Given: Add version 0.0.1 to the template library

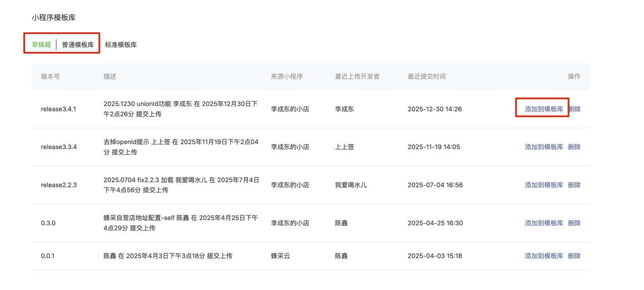Looking at the screenshot, I should (x=544, y=256).
